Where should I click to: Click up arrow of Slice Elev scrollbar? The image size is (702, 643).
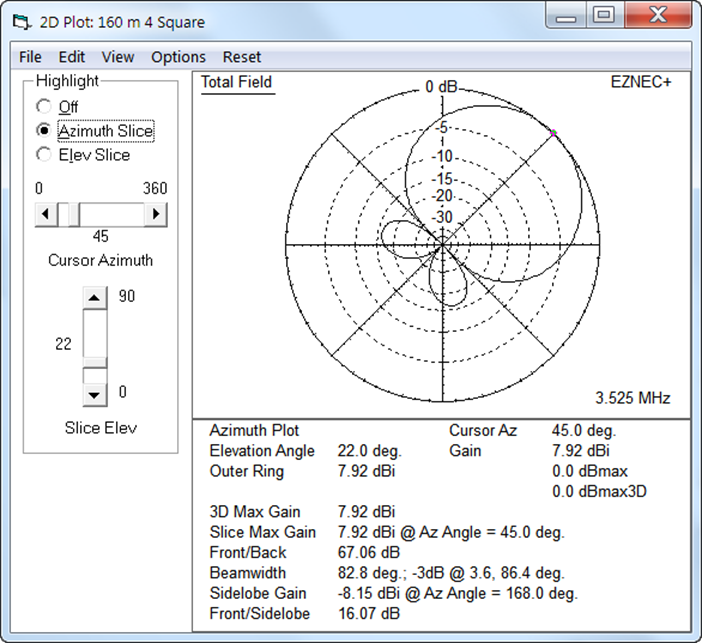94,297
